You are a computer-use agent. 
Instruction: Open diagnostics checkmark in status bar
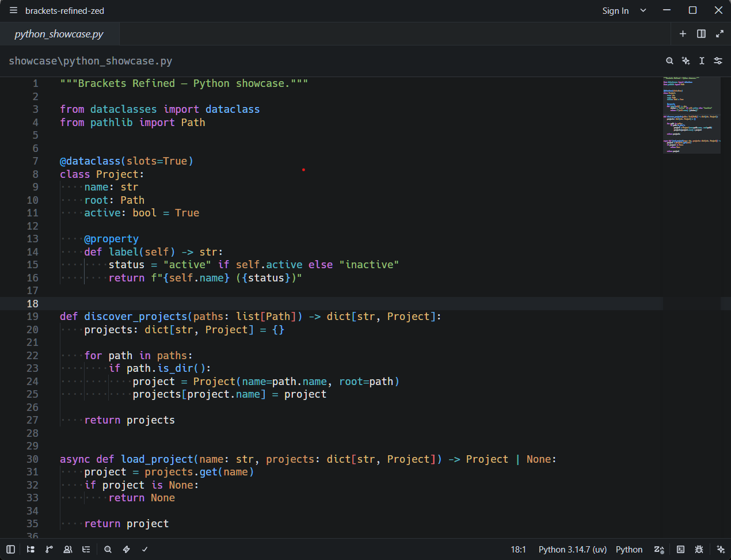coord(144,549)
